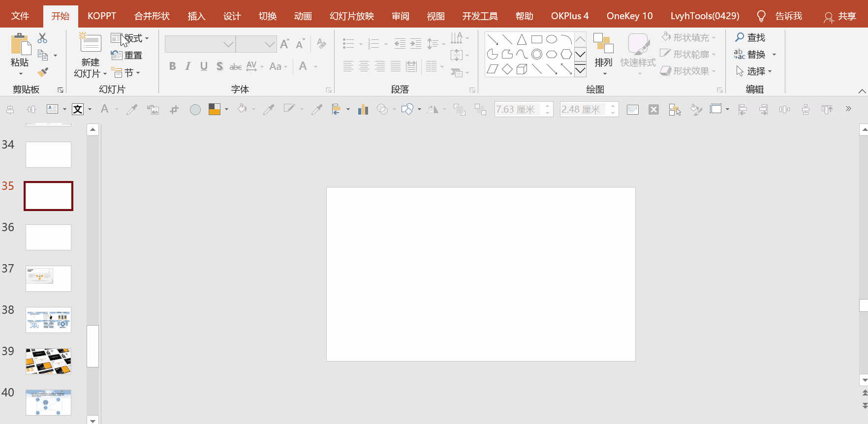Open the Layout (版式) dropdown

pos(130,38)
